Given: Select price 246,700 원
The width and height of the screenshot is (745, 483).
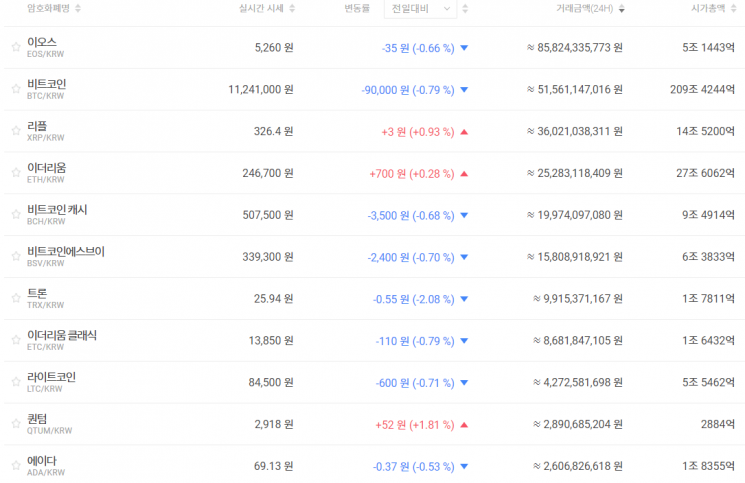Looking at the screenshot, I should click(268, 173).
